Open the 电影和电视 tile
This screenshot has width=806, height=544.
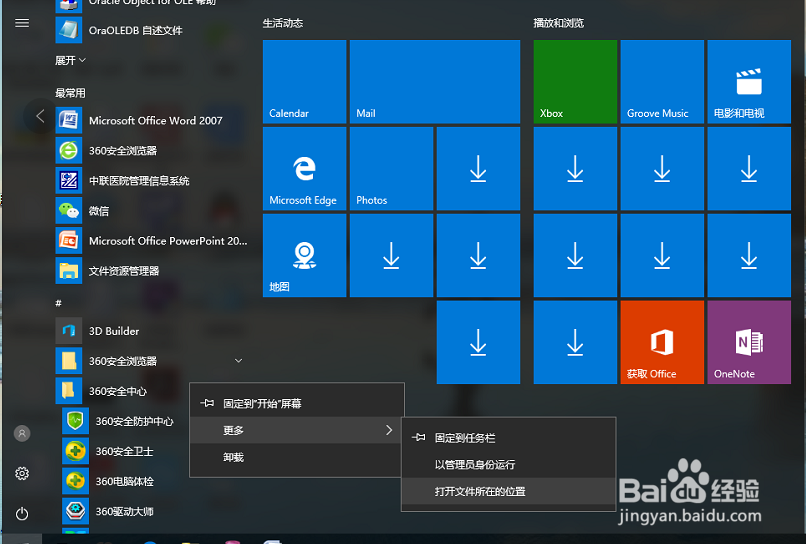[749, 82]
